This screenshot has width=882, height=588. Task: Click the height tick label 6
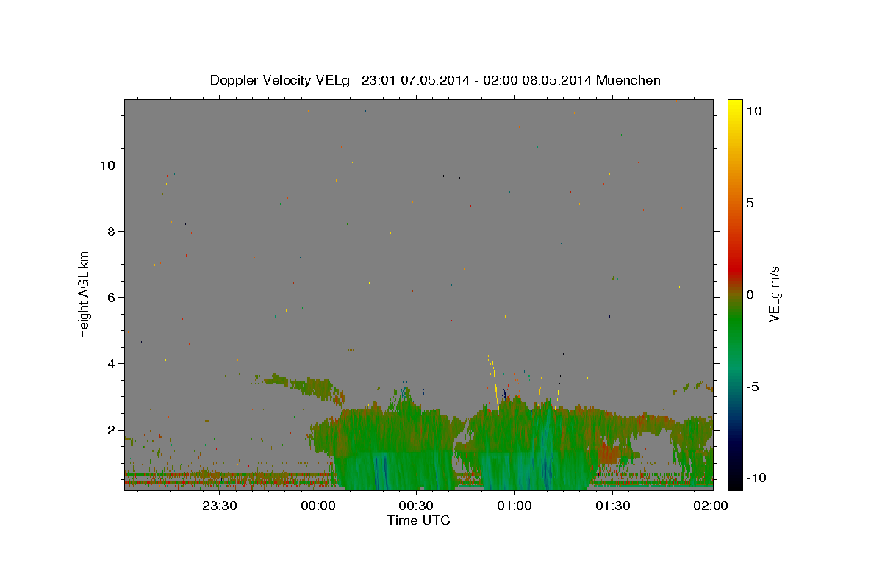click(112, 297)
